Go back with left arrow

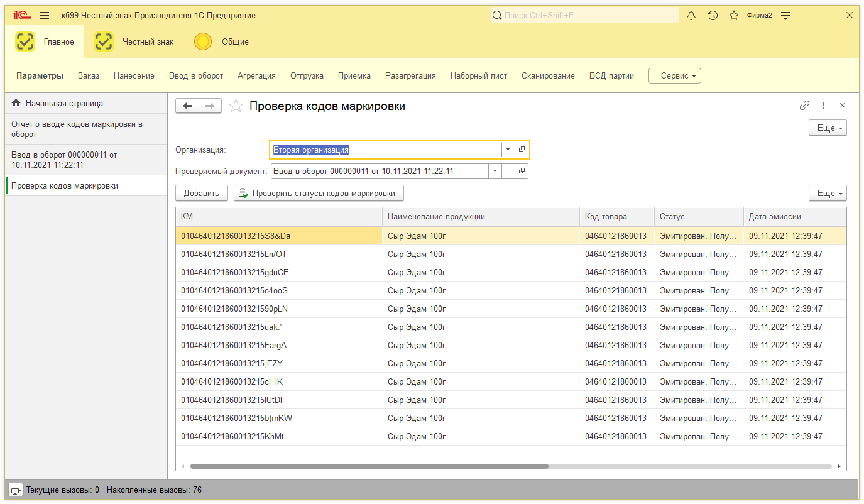click(187, 106)
